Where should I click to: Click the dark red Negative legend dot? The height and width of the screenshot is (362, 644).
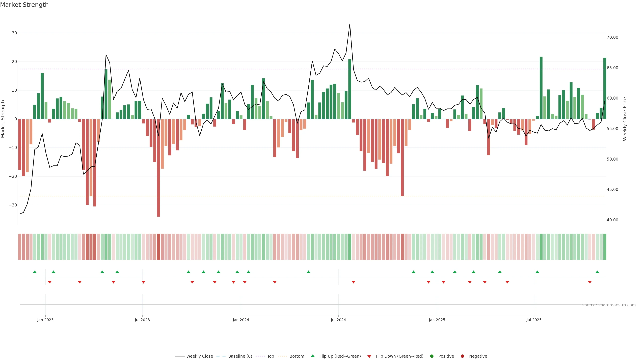pyautogui.click(x=462, y=356)
